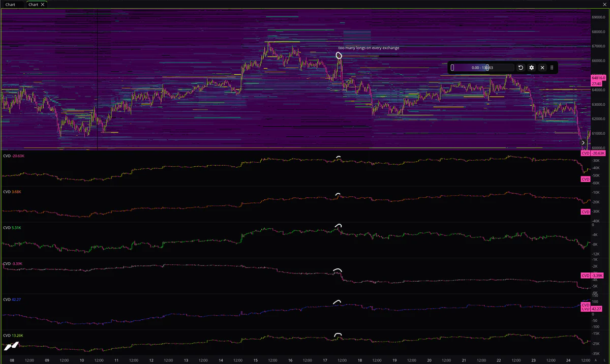The image size is (610, 364).
Task: Toggle log scale with the L button
Action: pos(604,360)
